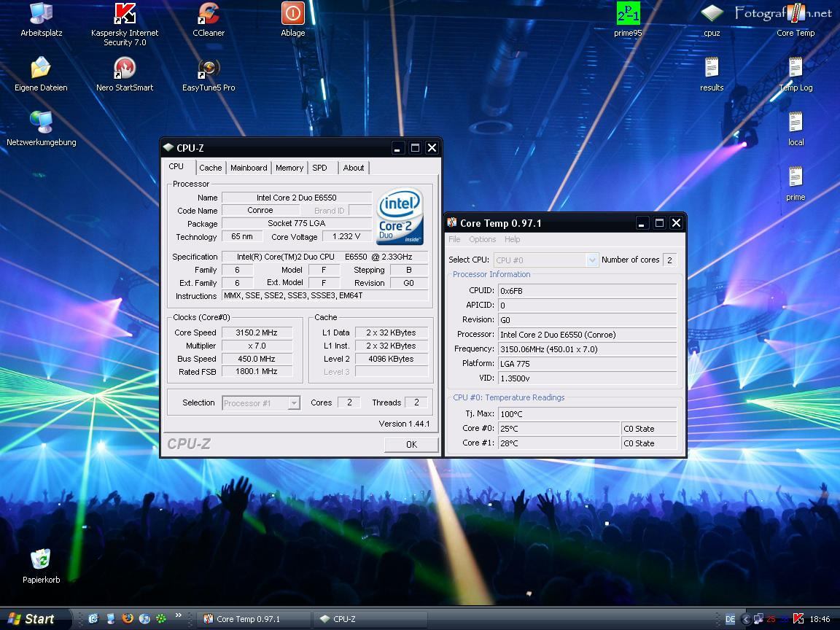The height and width of the screenshot is (630, 840).
Task: Click the Frequency field in Core Temp
Action: pos(587,349)
